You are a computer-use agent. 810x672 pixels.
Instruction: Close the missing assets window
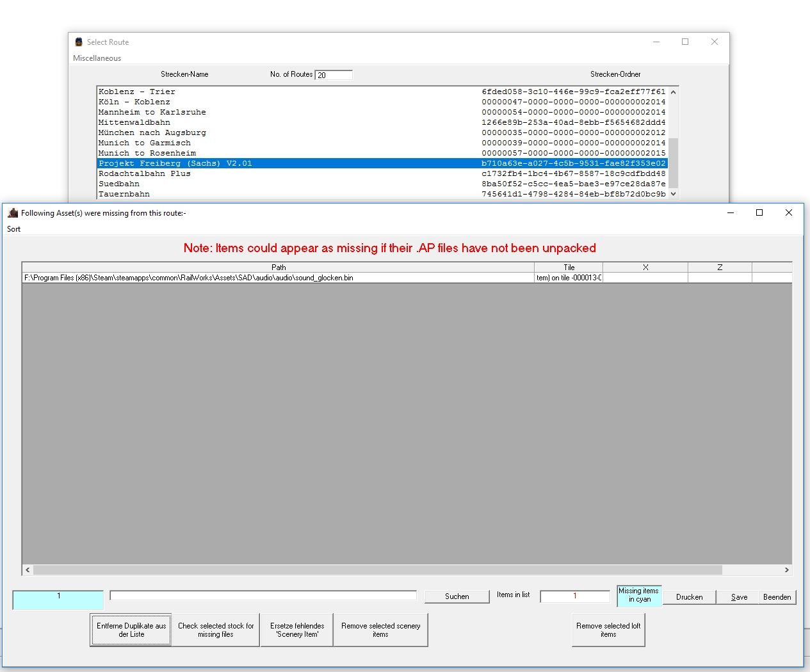[x=789, y=212]
